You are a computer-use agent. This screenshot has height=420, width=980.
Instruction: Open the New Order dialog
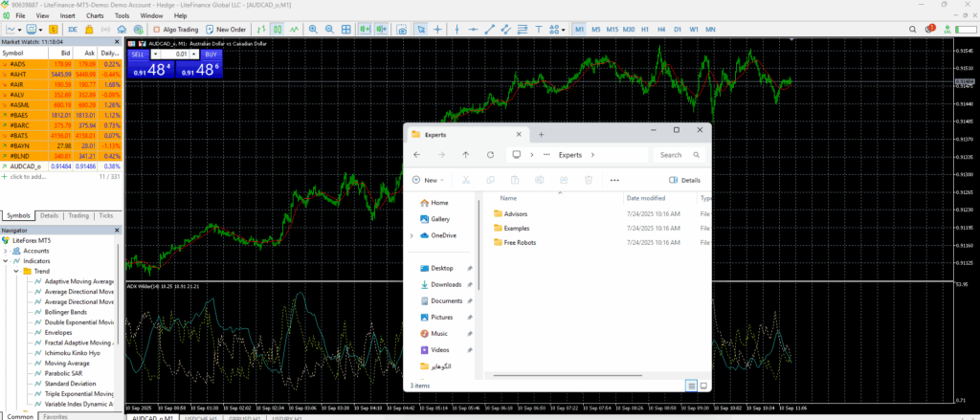pos(226,30)
